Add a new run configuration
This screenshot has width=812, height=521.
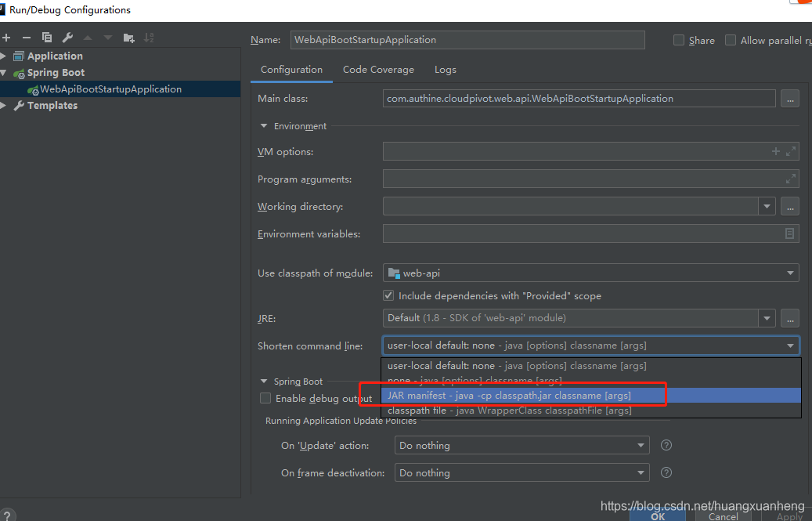[6, 37]
